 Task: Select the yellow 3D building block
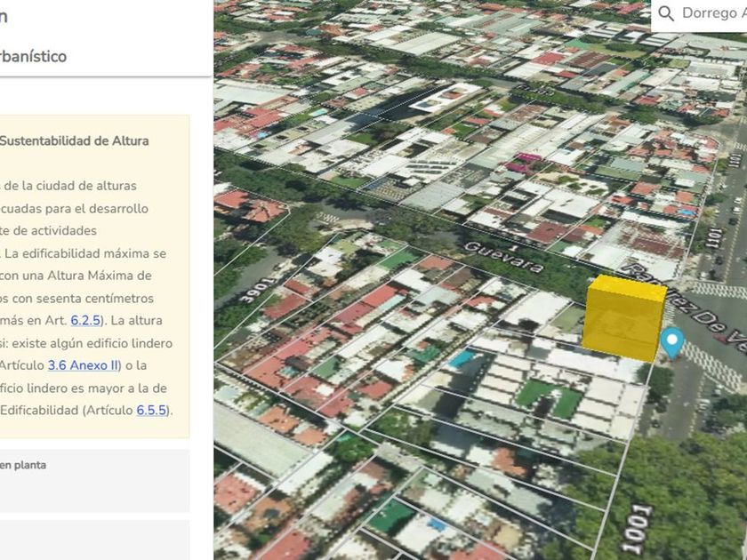[x=624, y=317]
